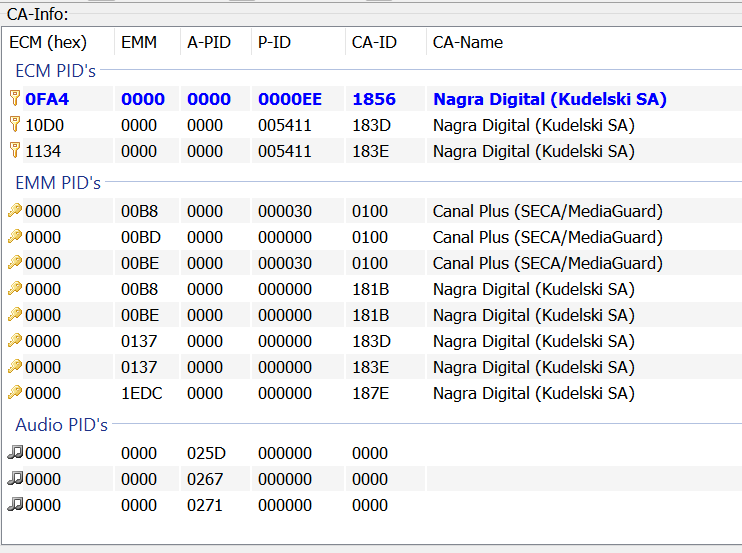Click the key icon of ECM 0FA4 row
The width and height of the screenshot is (742, 553).
click(15, 98)
